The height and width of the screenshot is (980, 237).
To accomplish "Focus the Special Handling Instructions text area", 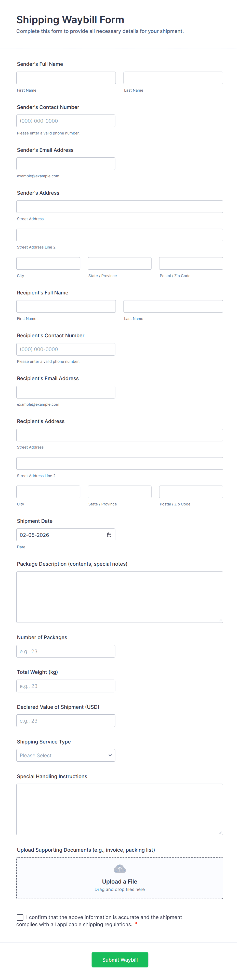I will (120, 809).
